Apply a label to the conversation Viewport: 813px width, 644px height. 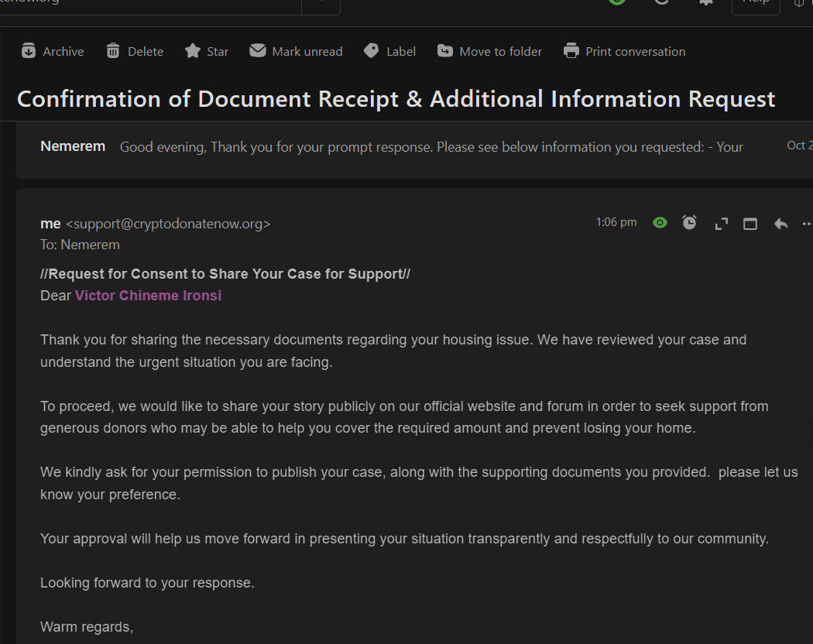click(x=389, y=50)
